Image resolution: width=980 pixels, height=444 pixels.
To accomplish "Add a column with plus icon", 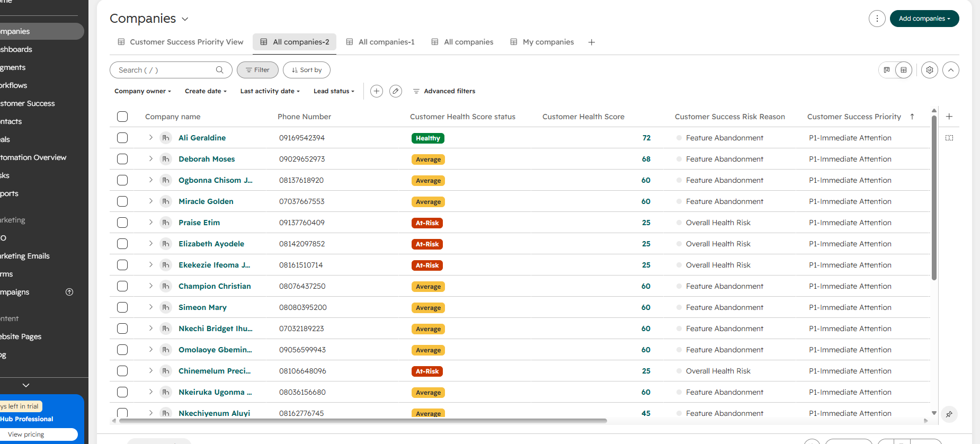I will coord(949,117).
